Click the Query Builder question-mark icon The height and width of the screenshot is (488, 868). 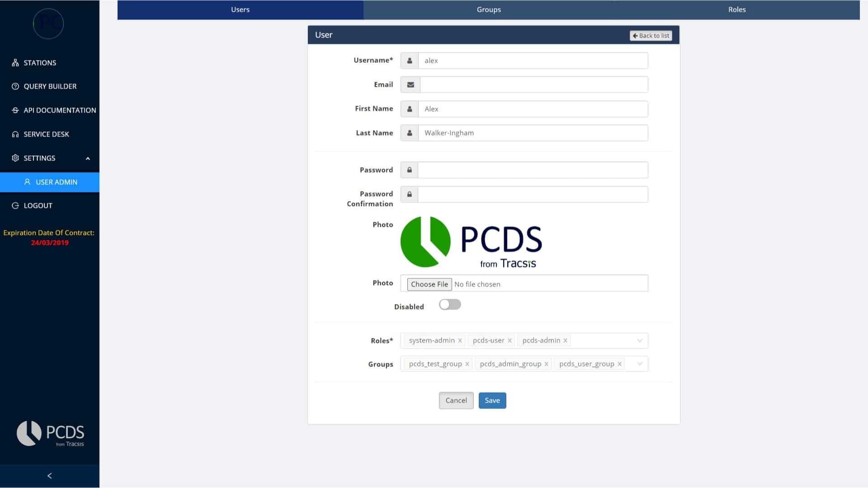[x=15, y=86]
